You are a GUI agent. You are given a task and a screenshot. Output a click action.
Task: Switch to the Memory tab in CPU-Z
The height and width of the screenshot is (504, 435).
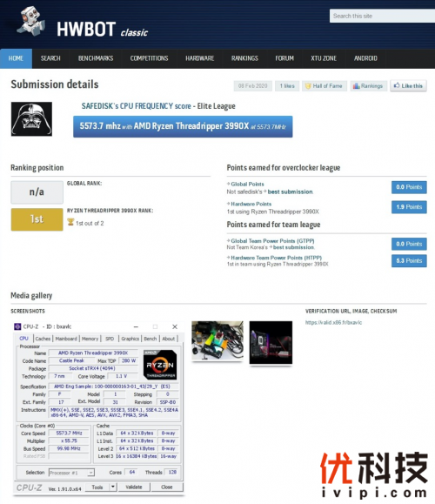90,339
